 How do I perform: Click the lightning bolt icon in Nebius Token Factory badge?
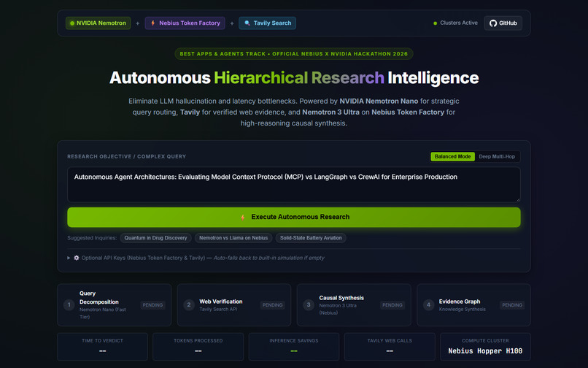point(153,23)
